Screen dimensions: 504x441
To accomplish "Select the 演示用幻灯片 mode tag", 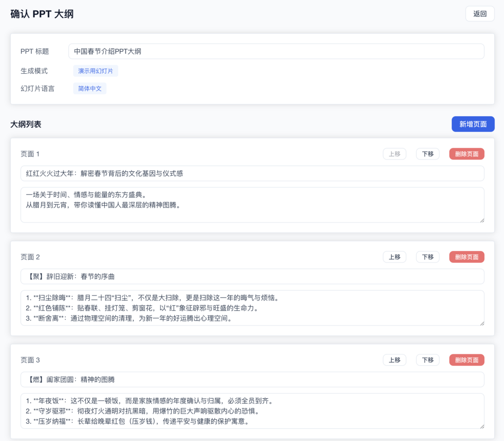I will coord(95,71).
